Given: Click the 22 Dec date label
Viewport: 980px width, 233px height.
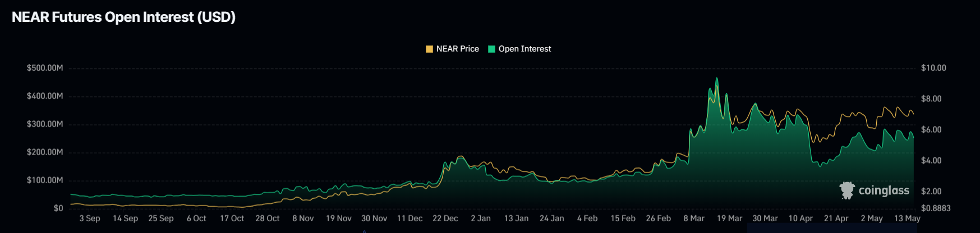Looking at the screenshot, I should 445,218.
